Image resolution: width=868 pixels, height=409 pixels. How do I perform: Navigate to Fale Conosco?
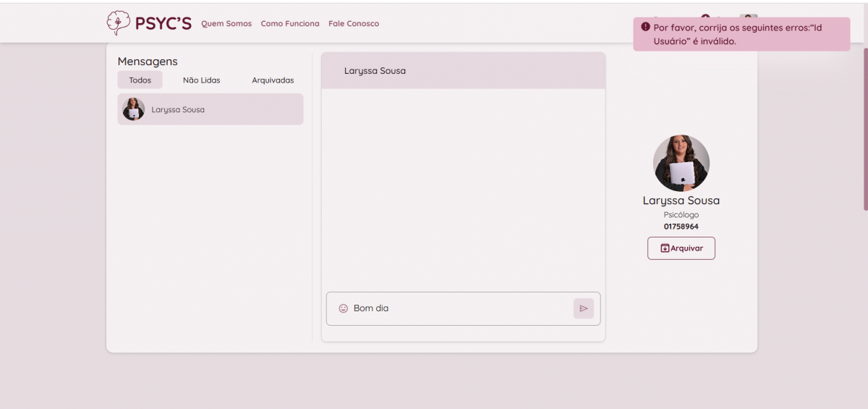point(354,24)
